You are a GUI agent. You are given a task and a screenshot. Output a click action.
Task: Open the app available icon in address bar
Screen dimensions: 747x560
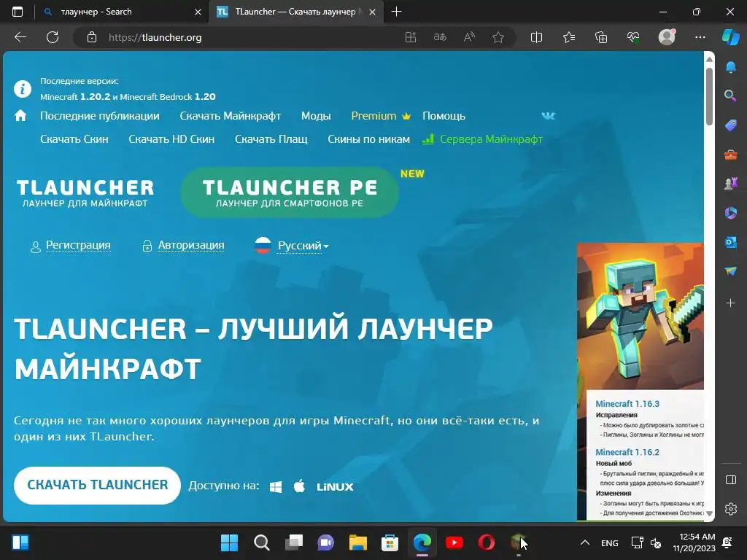[411, 37]
